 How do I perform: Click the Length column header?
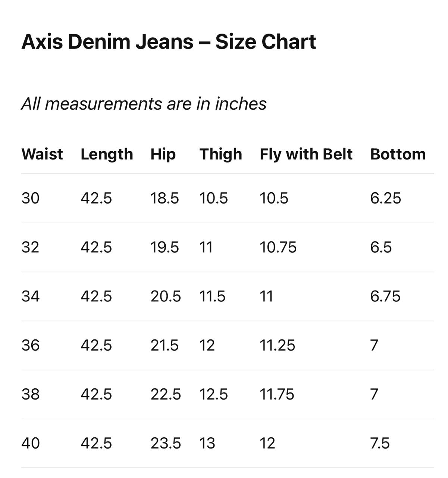[107, 154]
